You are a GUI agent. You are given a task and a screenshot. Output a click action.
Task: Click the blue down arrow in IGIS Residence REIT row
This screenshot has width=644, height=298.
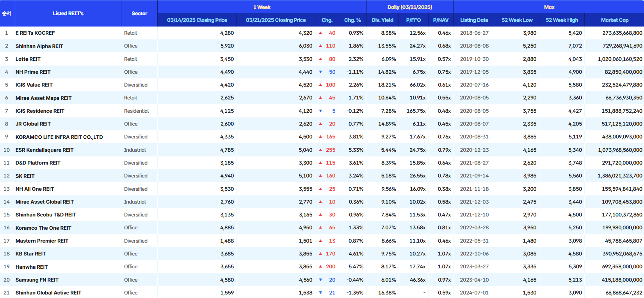pyautogui.click(x=320, y=111)
